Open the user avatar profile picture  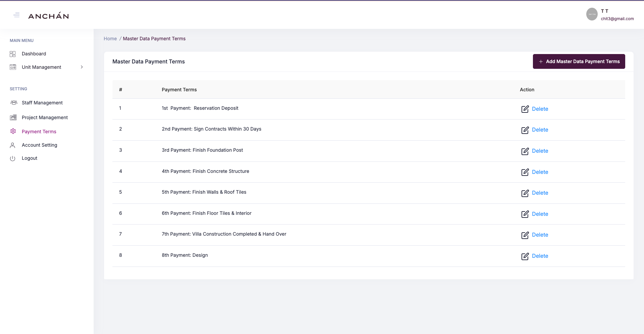[x=592, y=14]
